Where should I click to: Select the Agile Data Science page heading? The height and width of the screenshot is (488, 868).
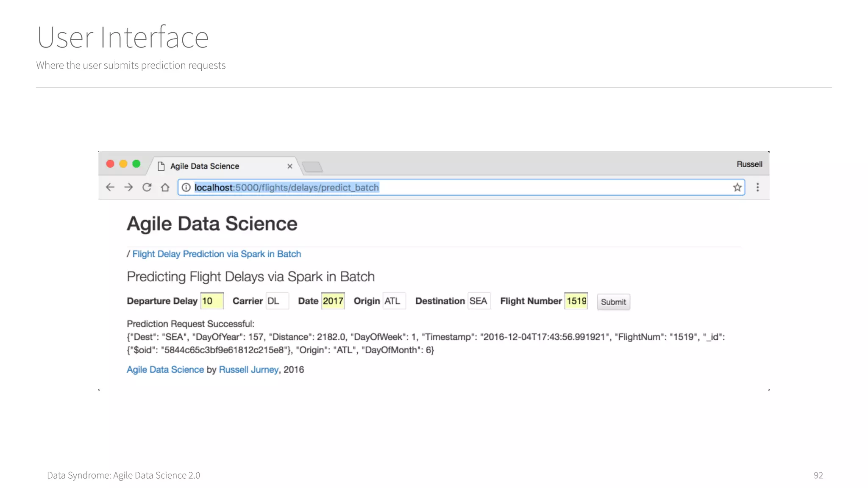[x=212, y=224]
